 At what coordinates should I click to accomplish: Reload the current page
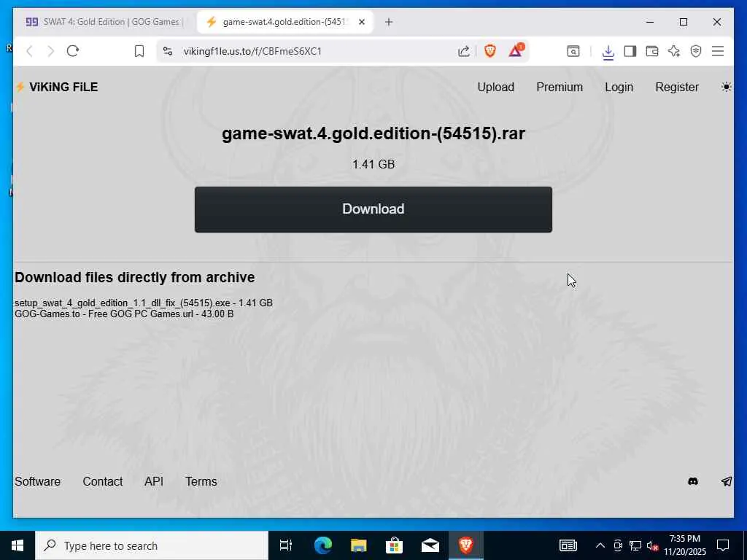click(73, 51)
